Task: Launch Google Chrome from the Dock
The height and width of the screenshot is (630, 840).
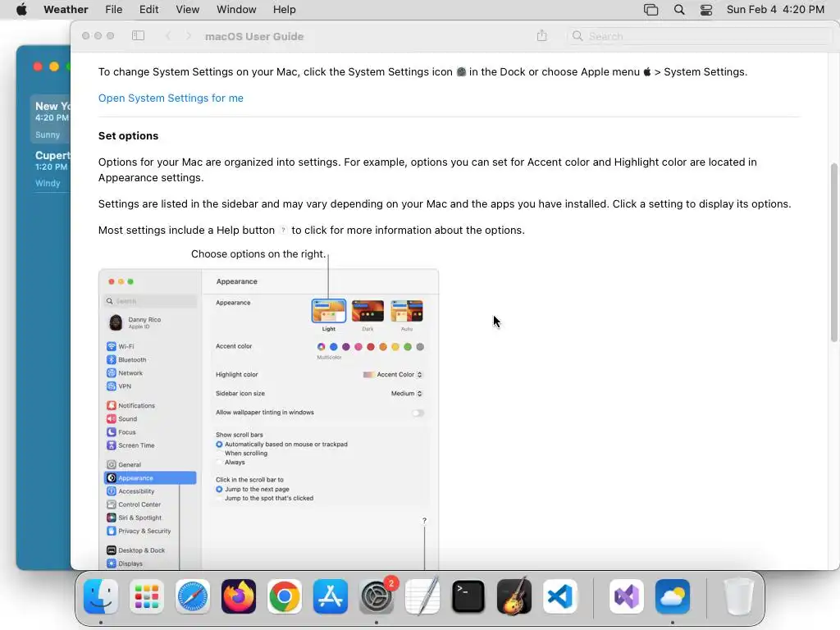Action: [x=285, y=596]
